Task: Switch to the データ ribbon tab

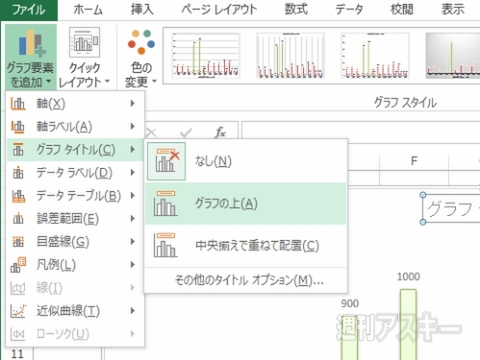Action: [x=349, y=10]
